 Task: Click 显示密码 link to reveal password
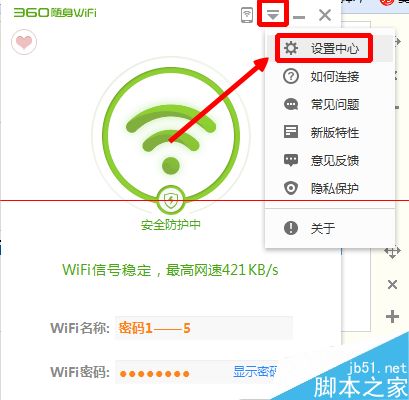(255, 371)
